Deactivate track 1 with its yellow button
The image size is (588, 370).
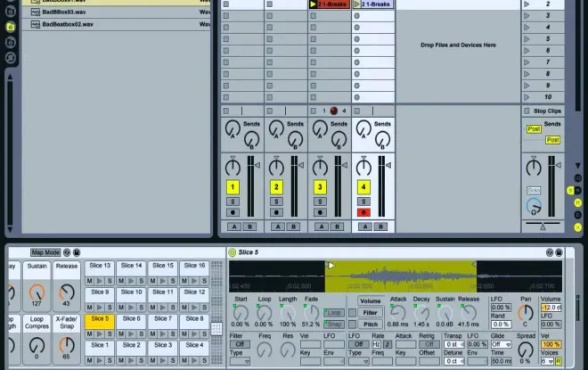click(233, 187)
